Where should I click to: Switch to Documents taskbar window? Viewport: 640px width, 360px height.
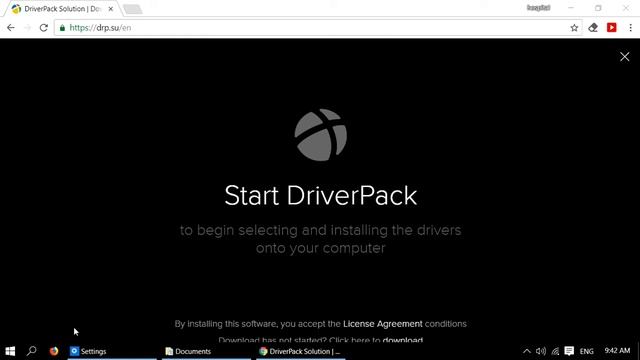(x=206, y=351)
